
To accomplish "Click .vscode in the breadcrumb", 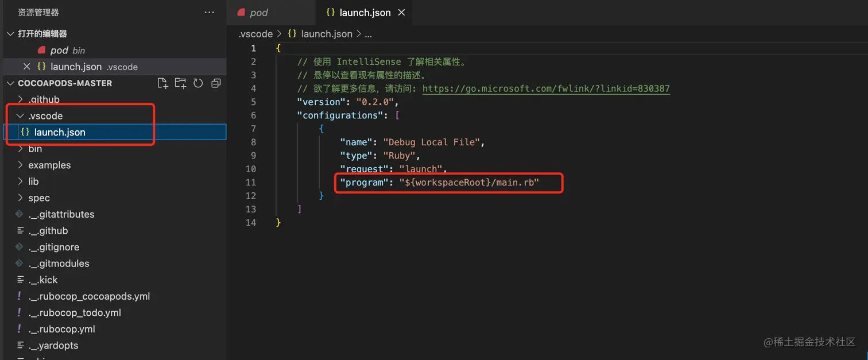I will tap(255, 34).
